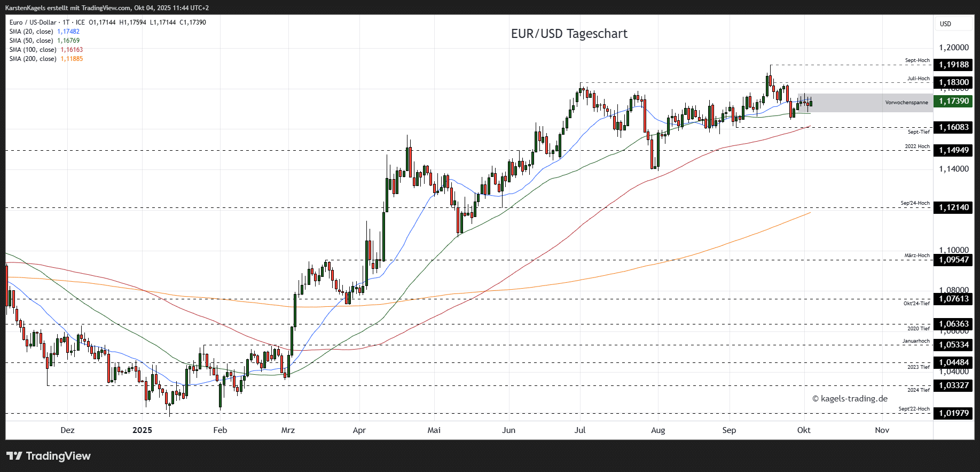Viewport: 980px width, 472px height.
Task: Click the SMA (50, close) legend entry
Action: coord(31,41)
